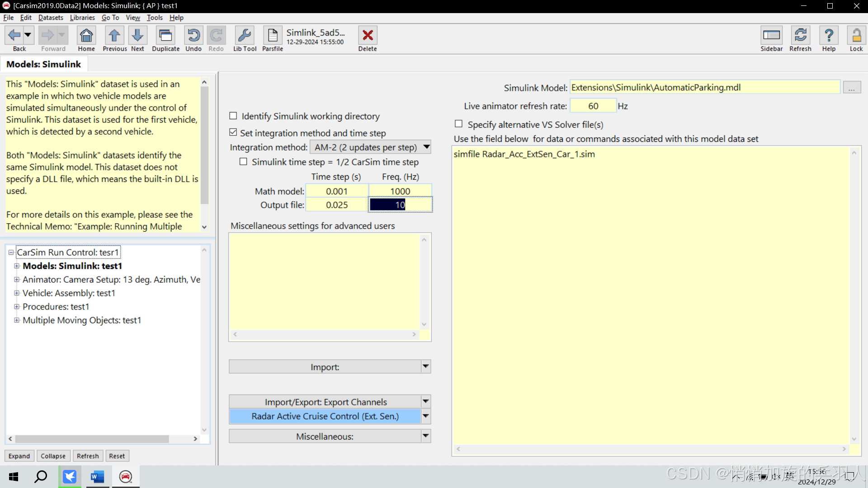Click the Undo arrow icon
The height and width of the screenshot is (488, 868).
pyautogui.click(x=193, y=35)
